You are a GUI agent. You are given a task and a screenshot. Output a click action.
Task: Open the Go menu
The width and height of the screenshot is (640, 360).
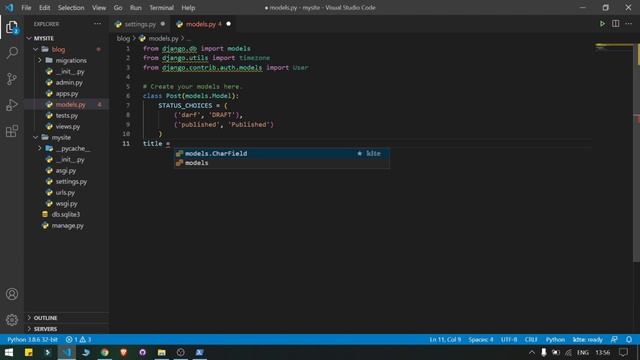pyautogui.click(x=118, y=8)
